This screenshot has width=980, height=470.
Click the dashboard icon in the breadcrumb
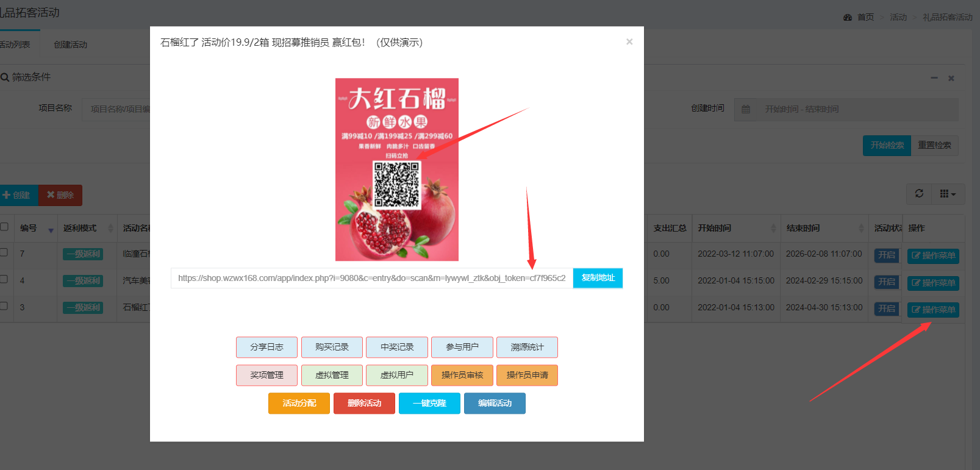(848, 17)
